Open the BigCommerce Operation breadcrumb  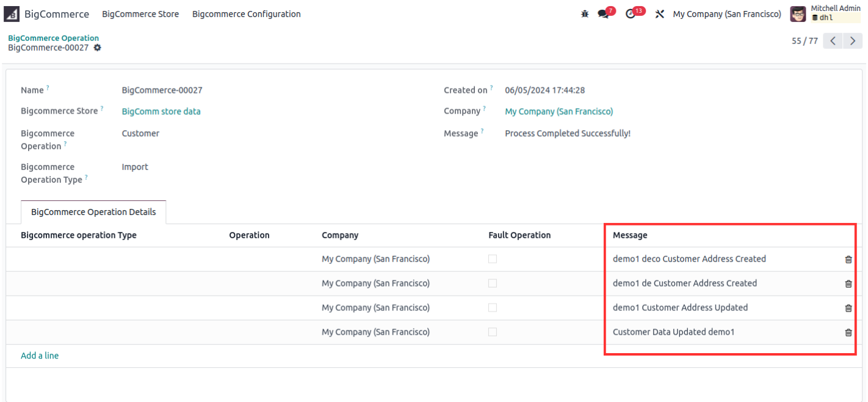click(53, 38)
